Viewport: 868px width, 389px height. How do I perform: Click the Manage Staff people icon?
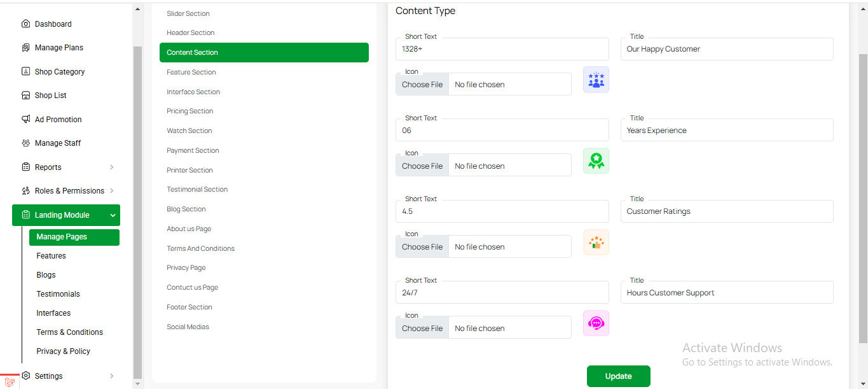click(x=25, y=143)
